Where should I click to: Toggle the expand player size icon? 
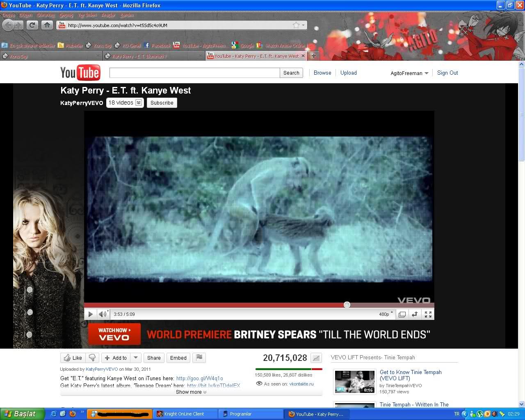415,314
